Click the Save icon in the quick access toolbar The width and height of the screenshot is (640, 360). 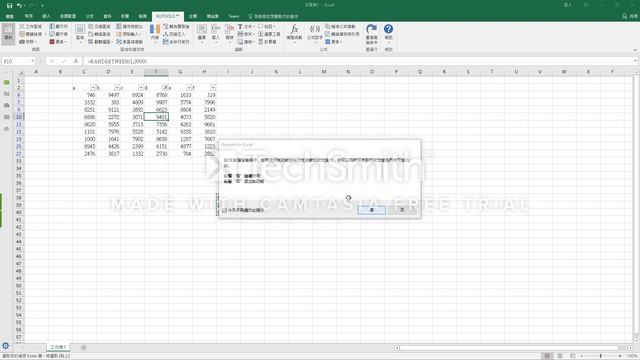(x=9, y=5)
